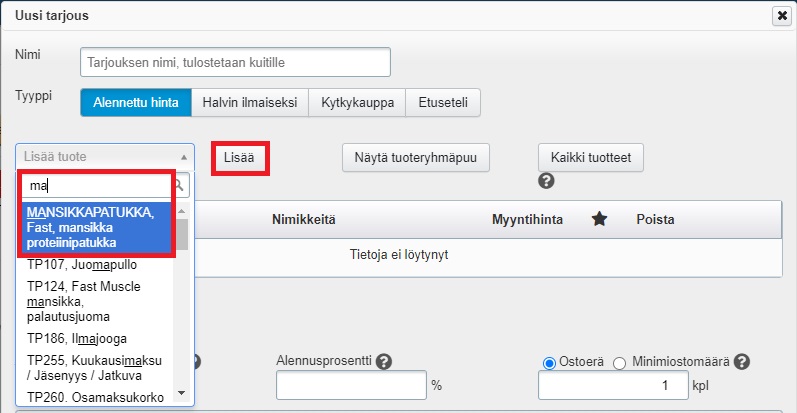The width and height of the screenshot is (797, 413).
Task: Click the product list scrollbar thumb
Action: (x=181, y=234)
